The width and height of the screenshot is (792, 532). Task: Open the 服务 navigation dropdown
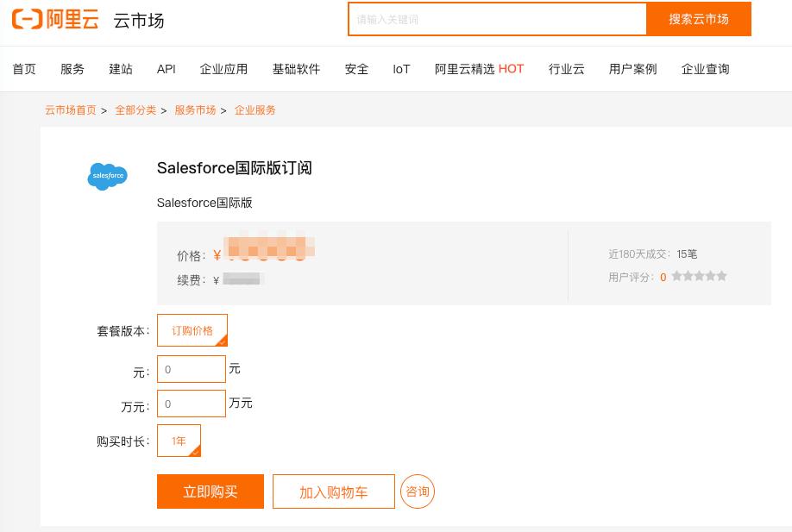point(72,69)
